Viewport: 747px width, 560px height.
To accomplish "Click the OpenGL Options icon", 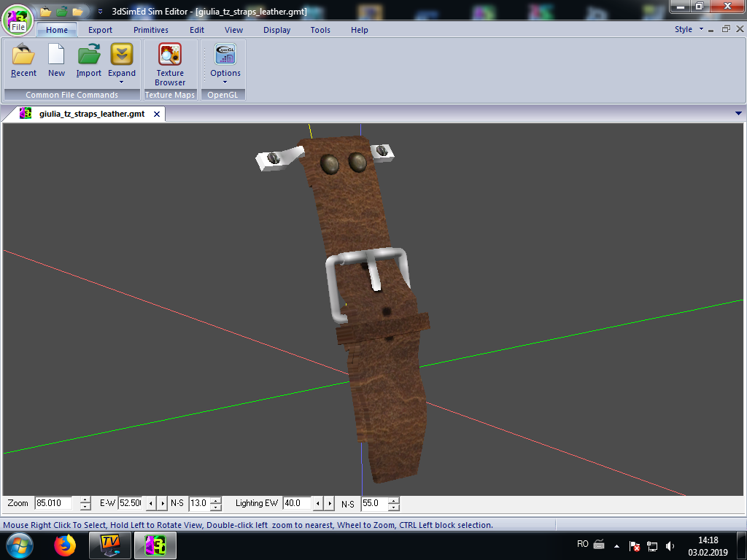I will pyautogui.click(x=225, y=54).
